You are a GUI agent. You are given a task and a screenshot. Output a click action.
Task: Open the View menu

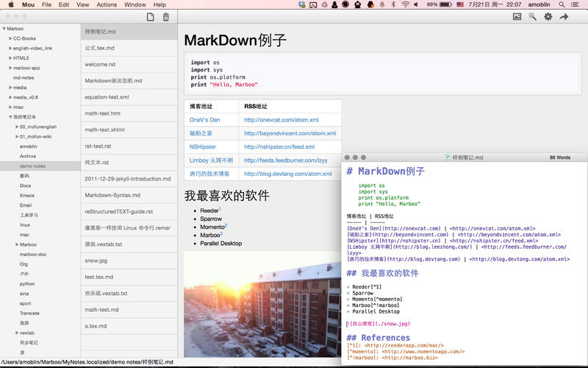82,4
